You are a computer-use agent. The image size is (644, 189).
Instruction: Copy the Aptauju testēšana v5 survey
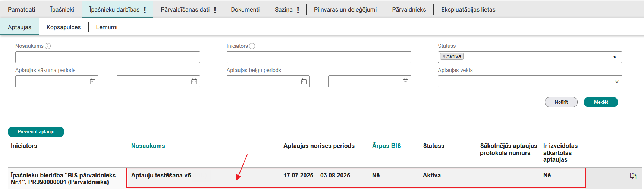coord(633,176)
